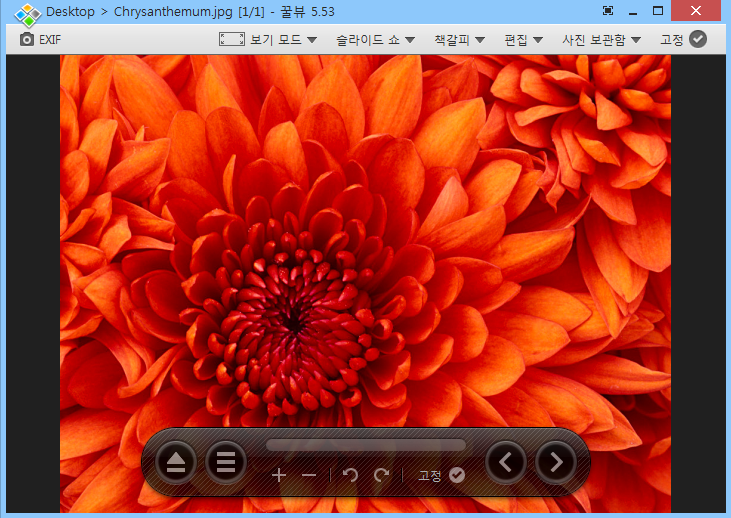731x518 pixels.
Task: Open the 책갈피 bookmark menu
Action: tap(460, 40)
